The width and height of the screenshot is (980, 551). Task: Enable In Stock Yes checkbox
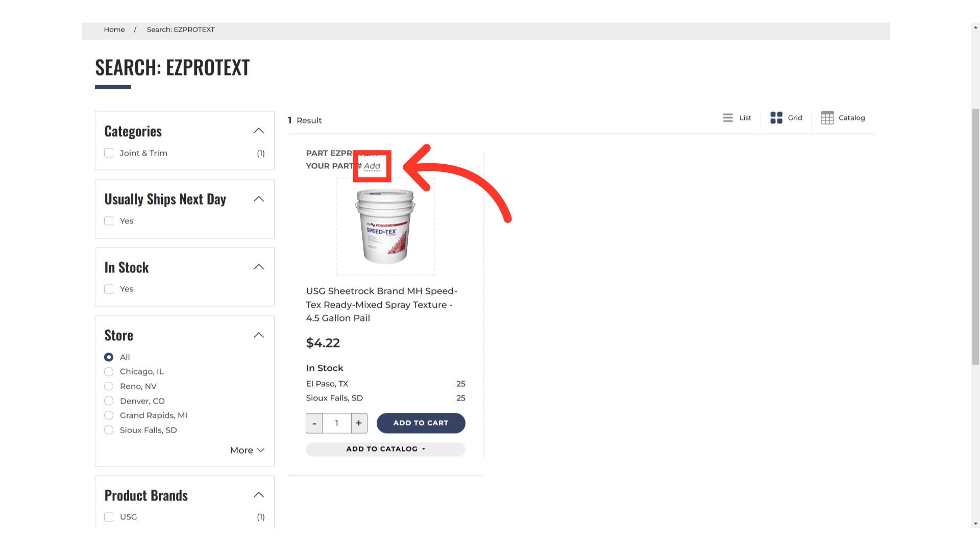[x=109, y=289]
